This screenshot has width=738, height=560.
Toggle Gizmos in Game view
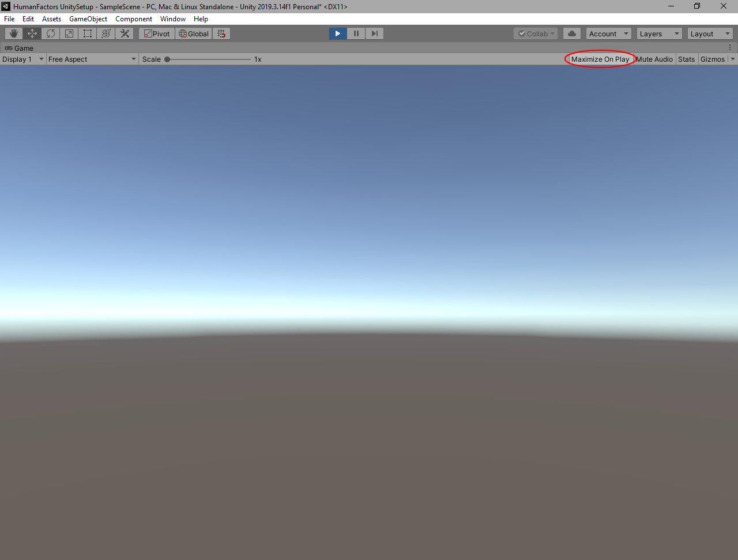click(713, 59)
